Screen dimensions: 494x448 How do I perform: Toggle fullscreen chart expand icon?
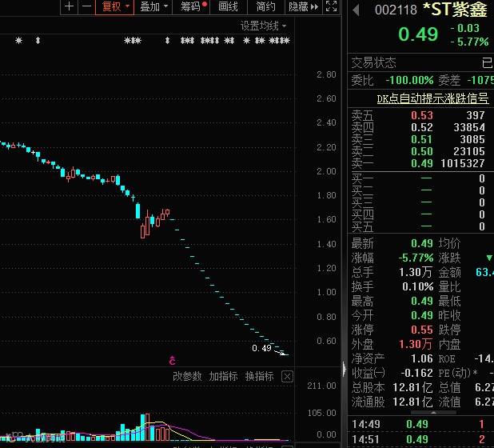pyautogui.click(x=332, y=6)
